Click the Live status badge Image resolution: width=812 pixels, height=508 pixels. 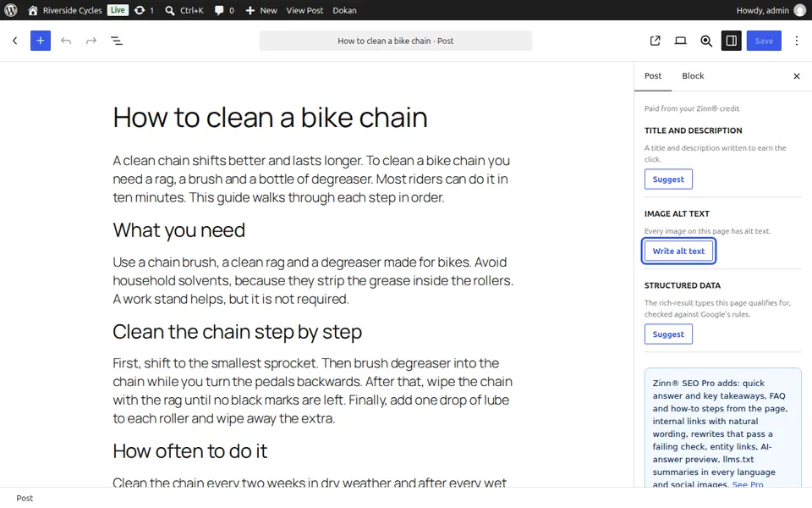pos(118,10)
